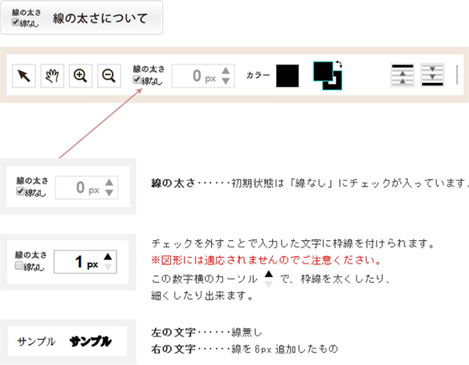Viewport: 469px width, 365px height.
Task: Uncheck 線なし checkbox in toolbar
Action: 137,79
